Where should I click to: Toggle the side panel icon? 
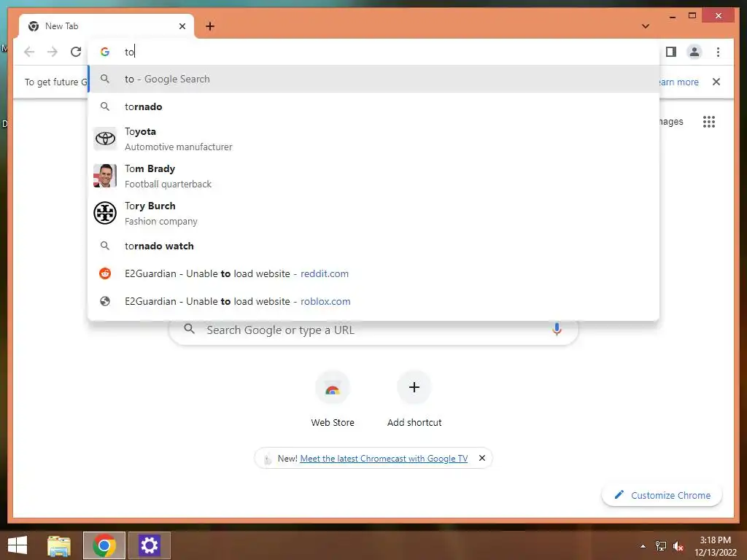671,52
